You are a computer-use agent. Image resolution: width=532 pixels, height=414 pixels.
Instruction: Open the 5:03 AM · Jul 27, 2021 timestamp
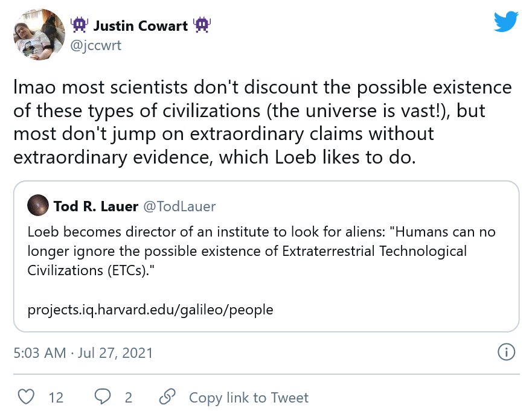83,352
